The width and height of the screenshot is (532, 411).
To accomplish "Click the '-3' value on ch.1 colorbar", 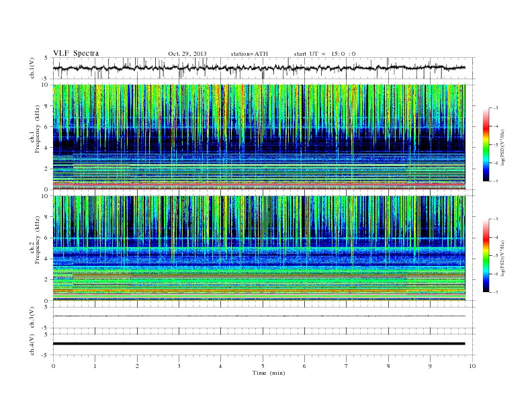I will (x=496, y=108).
